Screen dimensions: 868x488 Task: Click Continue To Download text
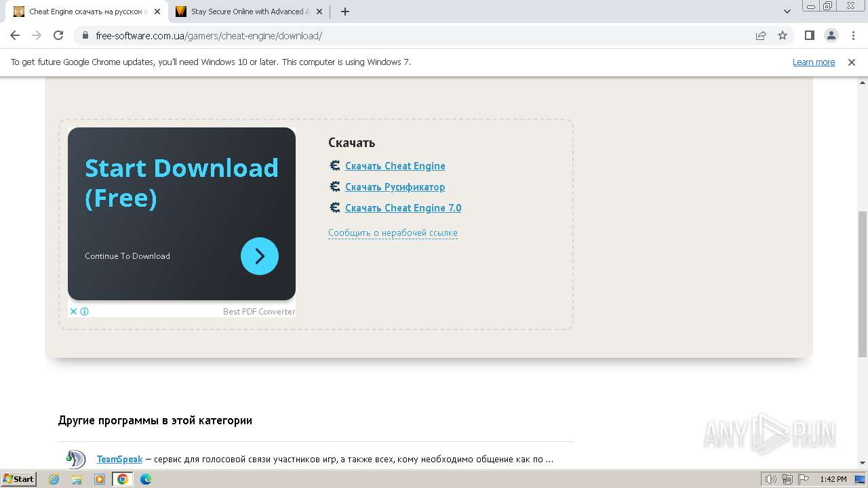tap(127, 256)
